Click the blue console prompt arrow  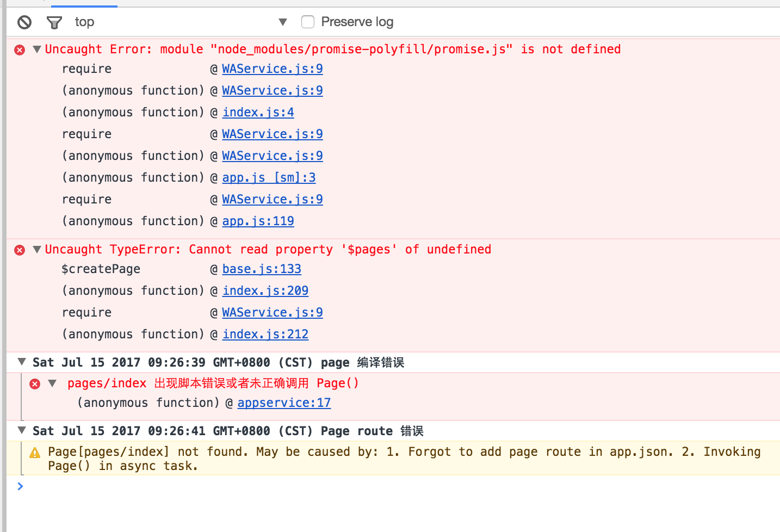20,486
